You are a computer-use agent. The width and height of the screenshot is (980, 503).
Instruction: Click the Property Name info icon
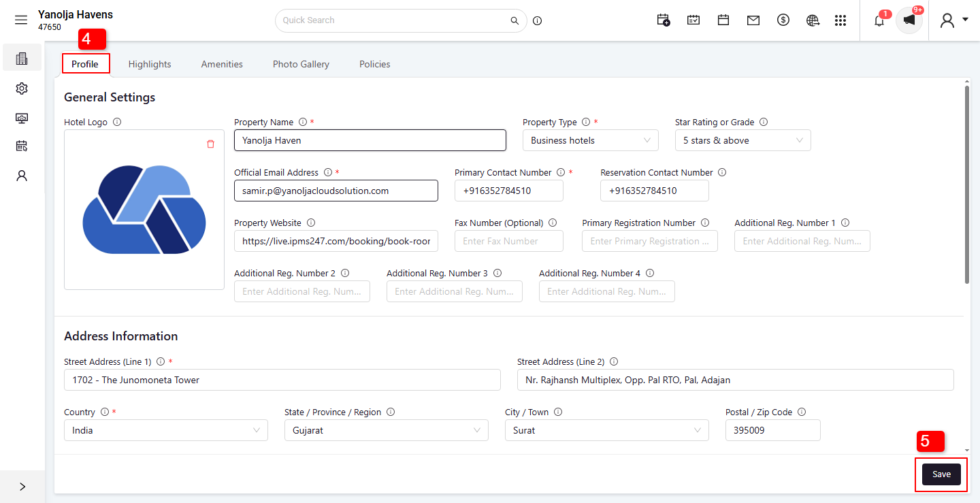tap(303, 123)
